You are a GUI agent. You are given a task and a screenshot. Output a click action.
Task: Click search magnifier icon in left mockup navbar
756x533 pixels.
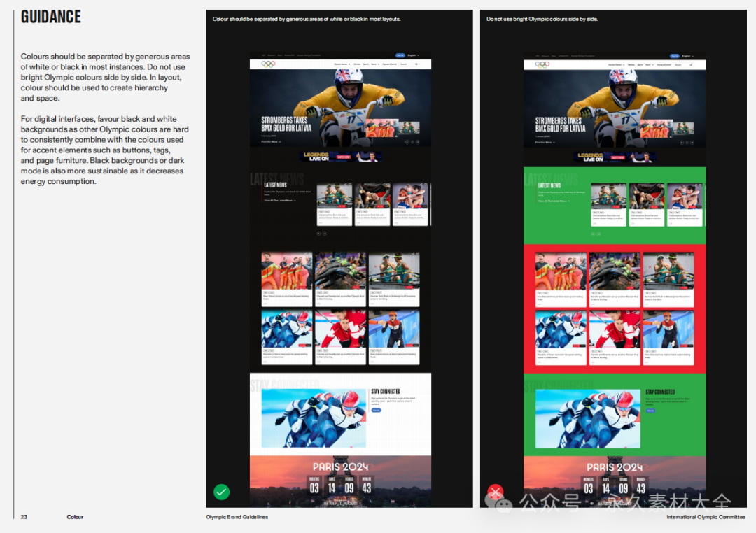coord(416,64)
